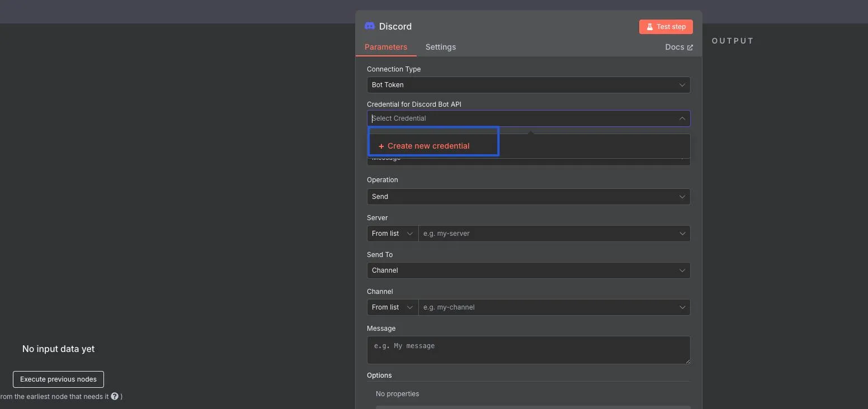868x409 pixels.
Task: Open the Send To Channel dropdown
Action: click(x=529, y=270)
